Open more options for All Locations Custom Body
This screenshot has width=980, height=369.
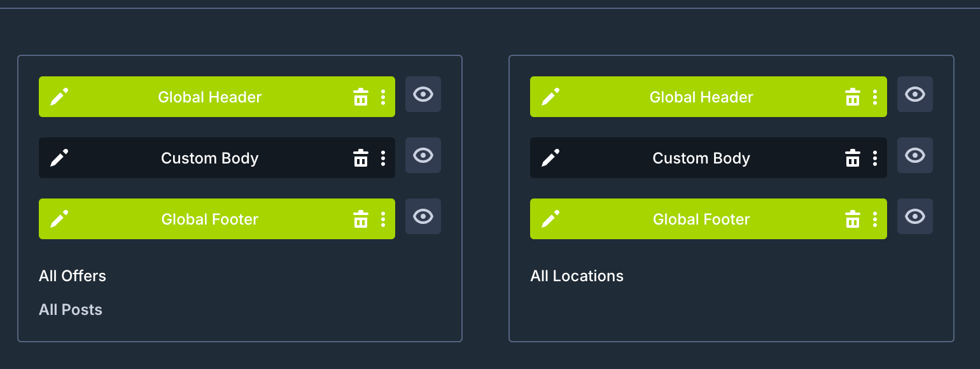[x=874, y=158]
